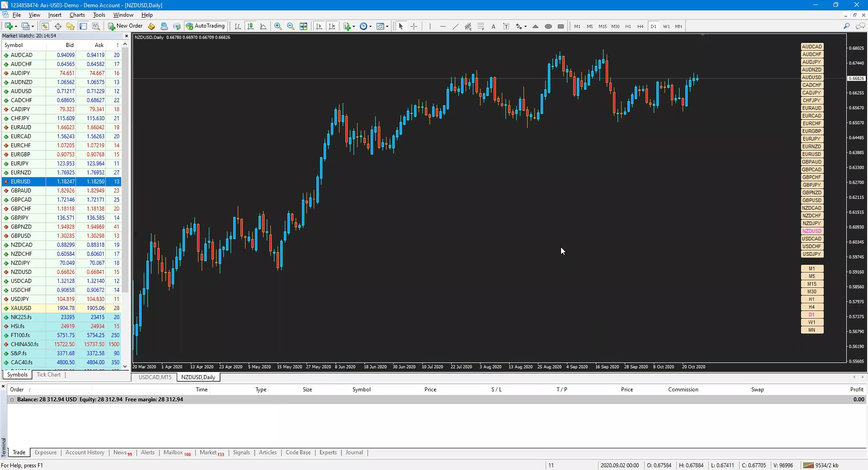Select the Crosshair cursor tool

click(x=414, y=26)
